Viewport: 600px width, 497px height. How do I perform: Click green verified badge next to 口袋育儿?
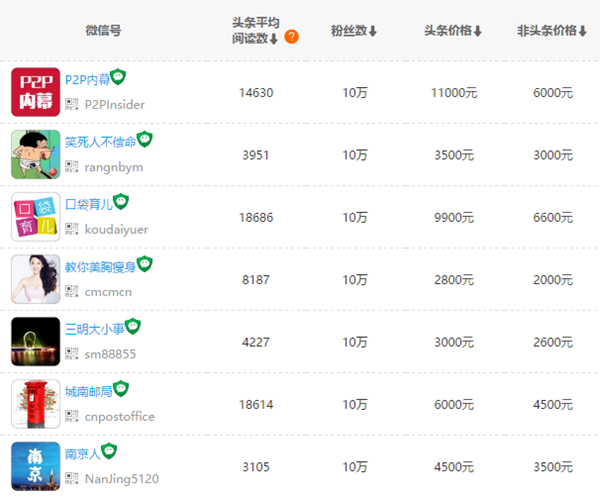pos(121,201)
